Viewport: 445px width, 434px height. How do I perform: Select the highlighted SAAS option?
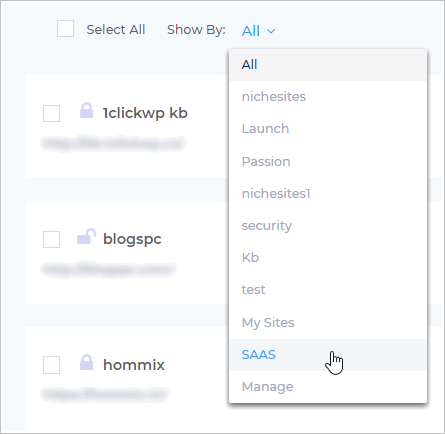[x=328, y=355]
